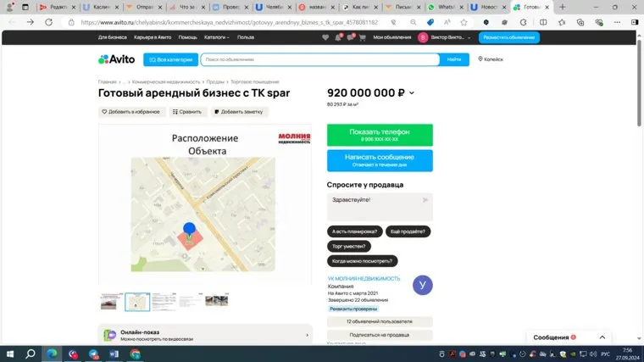The height and width of the screenshot is (362, 644).
Task: Expand the price dropdown chevron
Action: 412,93
